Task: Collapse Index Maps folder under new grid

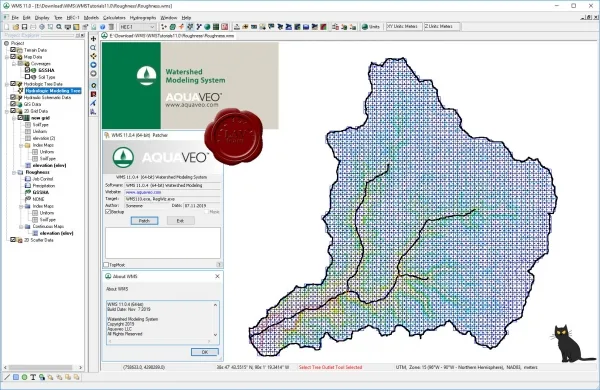Action: coord(21,145)
